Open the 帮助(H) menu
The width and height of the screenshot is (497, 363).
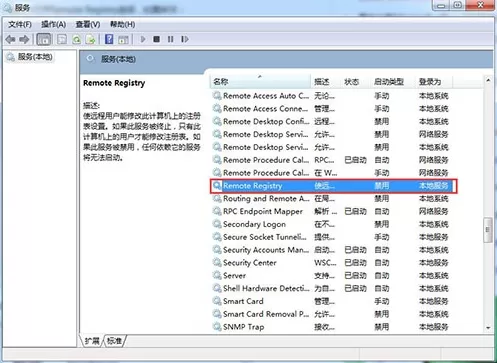point(122,24)
